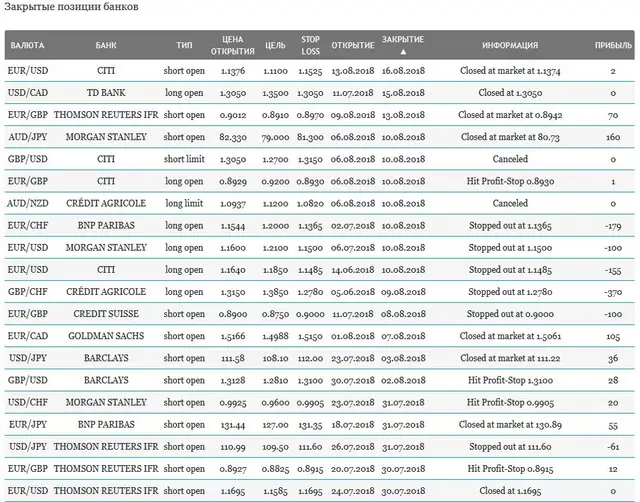
Task: Click opening date 13.08.2018
Action: click(x=353, y=71)
